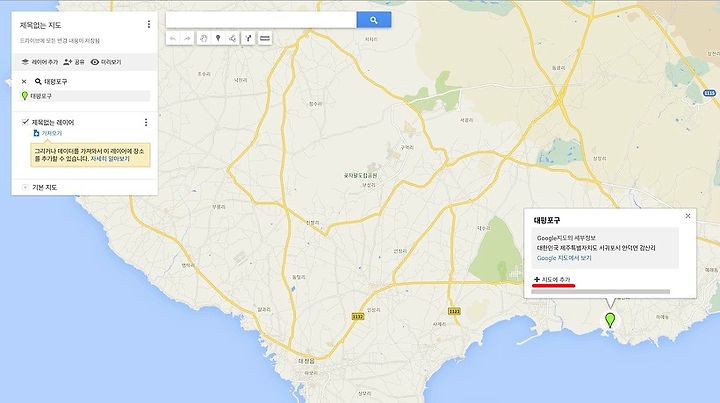Expand the 기본 지도 base map section
720x403 pixels.
[x=25, y=187]
